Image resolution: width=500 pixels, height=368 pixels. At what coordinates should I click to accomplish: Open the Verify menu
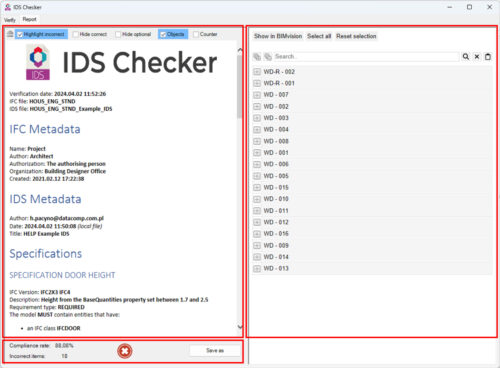click(x=10, y=20)
